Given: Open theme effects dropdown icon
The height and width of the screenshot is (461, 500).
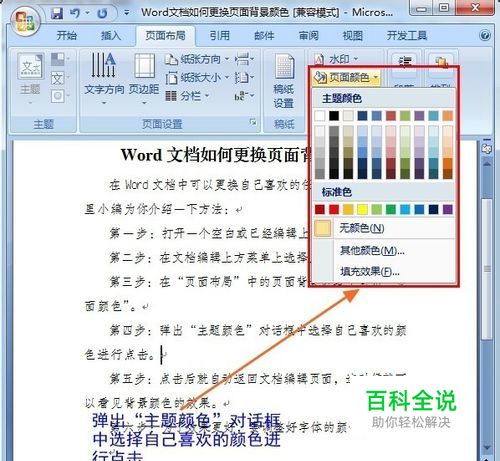Looking at the screenshot, I should (60, 96).
